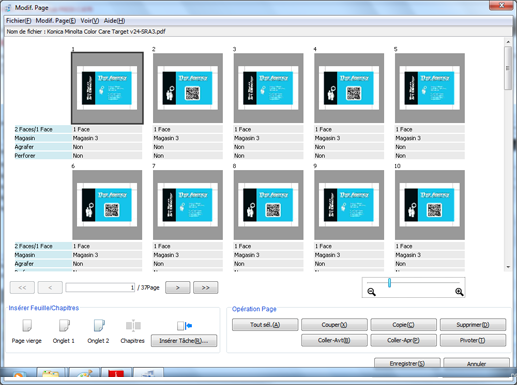Click the first-row '2 Faces/1 Face' label
The width and height of the screenshot is (517, 385).
[x=43, y=129]
